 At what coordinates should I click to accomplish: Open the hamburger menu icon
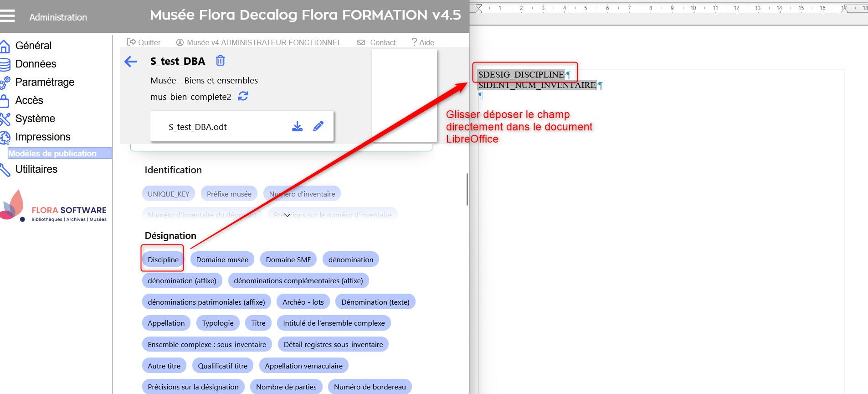click(x=7, y=16)
